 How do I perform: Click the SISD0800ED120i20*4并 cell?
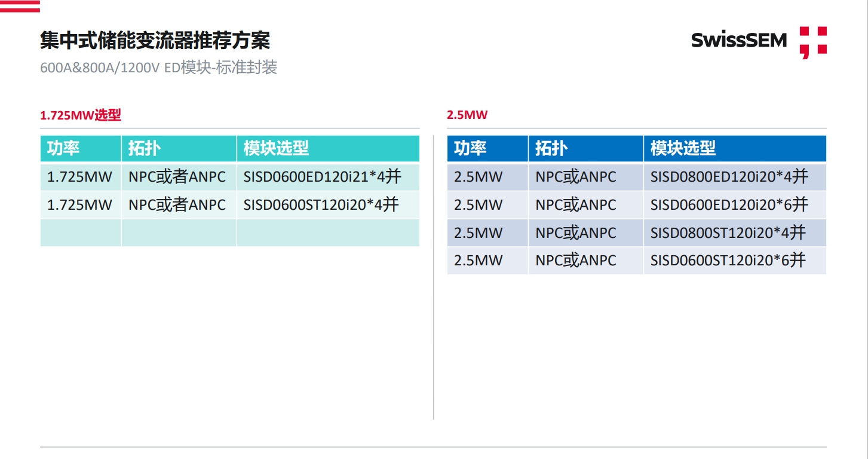(x=729, y=177)
